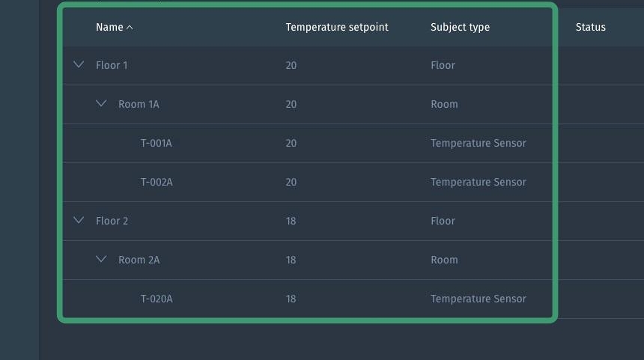Click Floor 2's temperature setpoint value
Screen dimensions: 644x360
[291, 221]
